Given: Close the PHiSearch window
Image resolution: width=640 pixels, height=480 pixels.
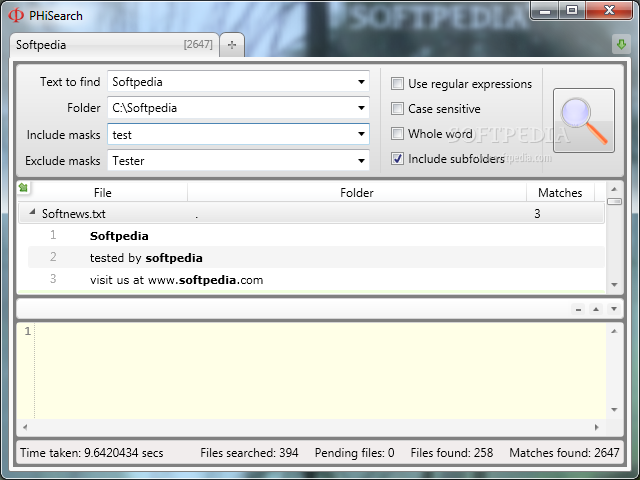Looking at the screenshot, I should coord(609,10).
